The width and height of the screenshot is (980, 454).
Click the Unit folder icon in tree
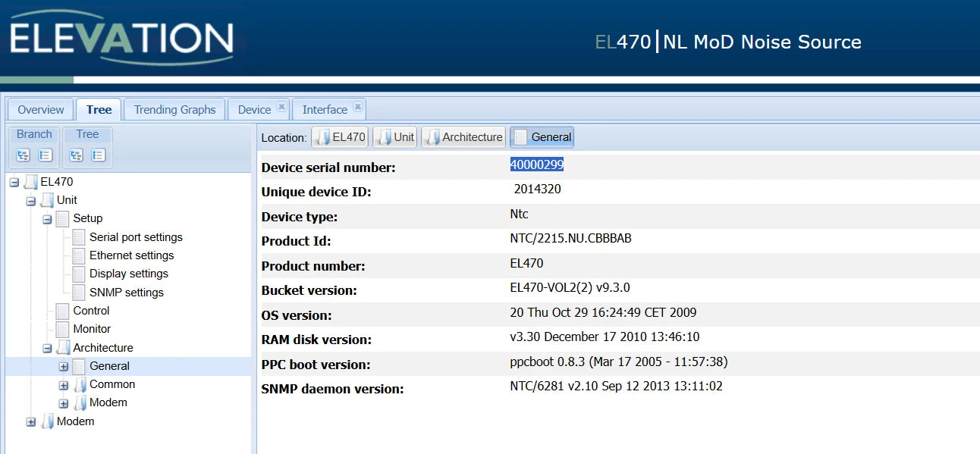tap(47, 200)
